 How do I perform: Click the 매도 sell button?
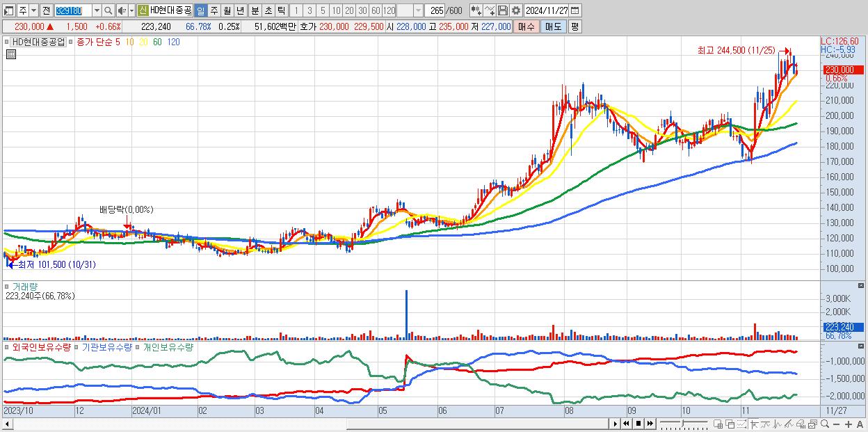(x=553, y=26)
